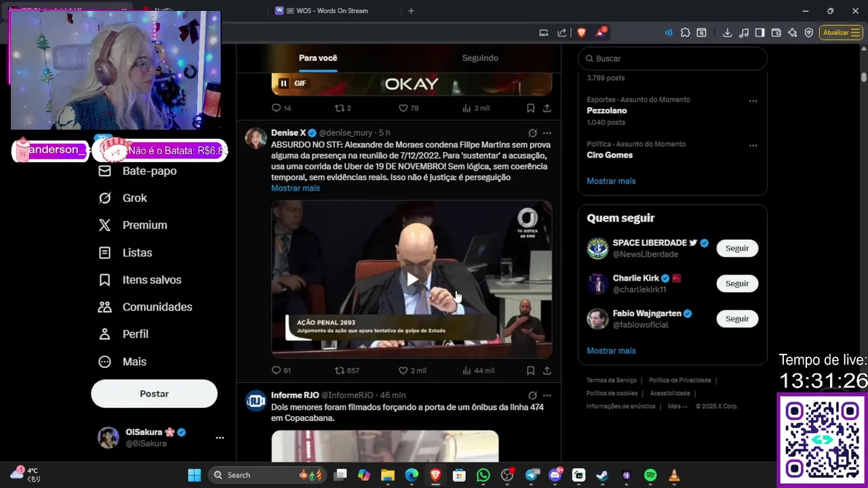Play the Denise X post video

[412, 279]
